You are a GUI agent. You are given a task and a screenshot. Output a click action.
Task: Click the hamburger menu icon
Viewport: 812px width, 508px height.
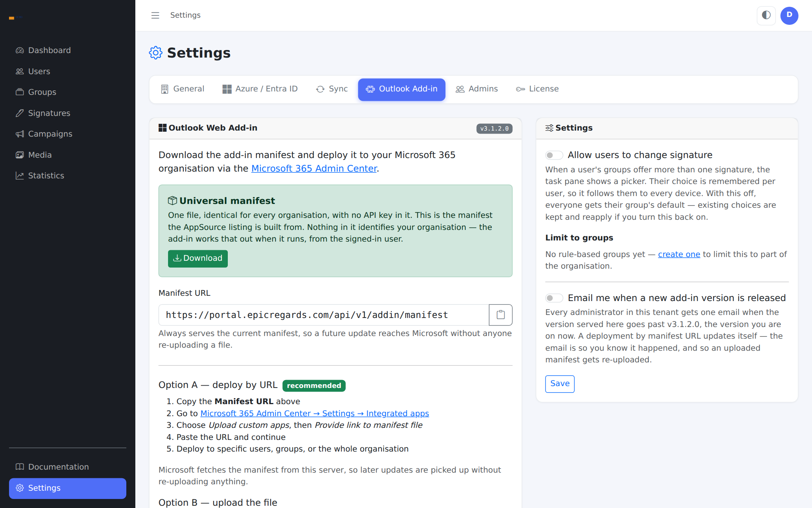[155, 15]
